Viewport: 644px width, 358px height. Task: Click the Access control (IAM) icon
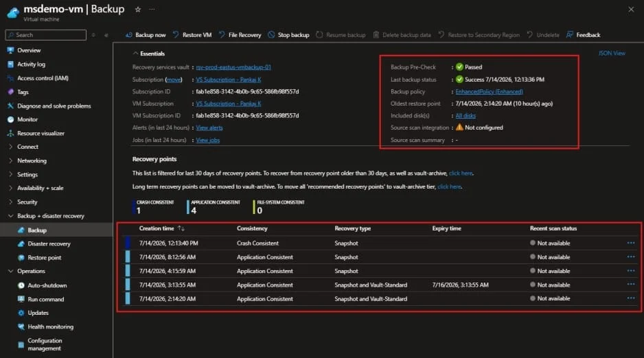(x=11, y=78)
